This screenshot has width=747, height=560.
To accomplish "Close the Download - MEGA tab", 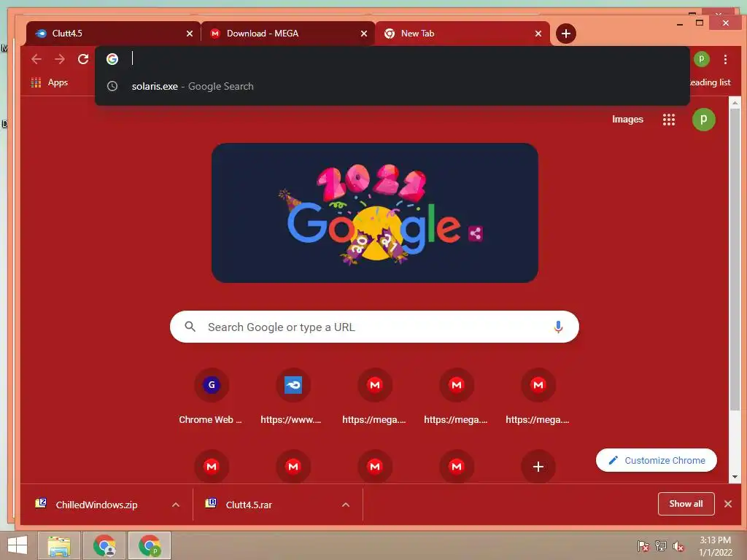I will pos(364,34).
